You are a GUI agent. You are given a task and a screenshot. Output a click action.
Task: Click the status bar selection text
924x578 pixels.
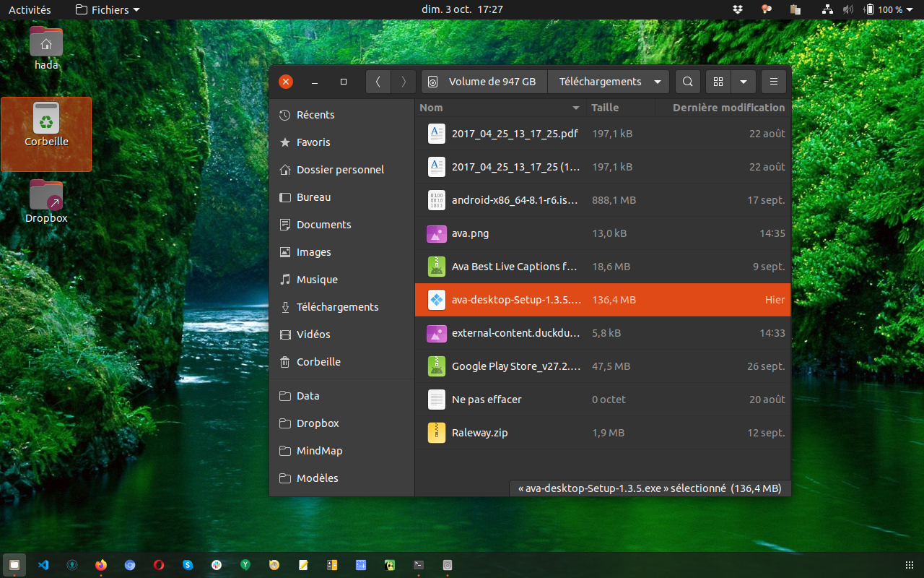point(650,488)
